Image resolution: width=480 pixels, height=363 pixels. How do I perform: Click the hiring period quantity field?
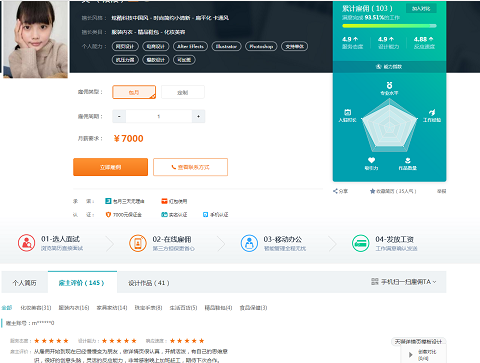coord(159,116)
